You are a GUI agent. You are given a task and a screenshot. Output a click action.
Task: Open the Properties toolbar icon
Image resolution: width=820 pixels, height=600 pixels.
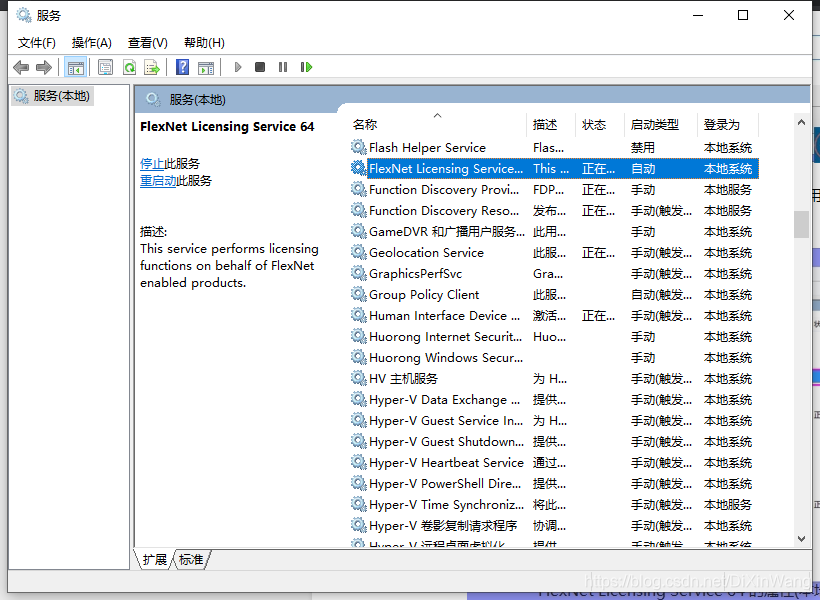click(x=106, y=67)
